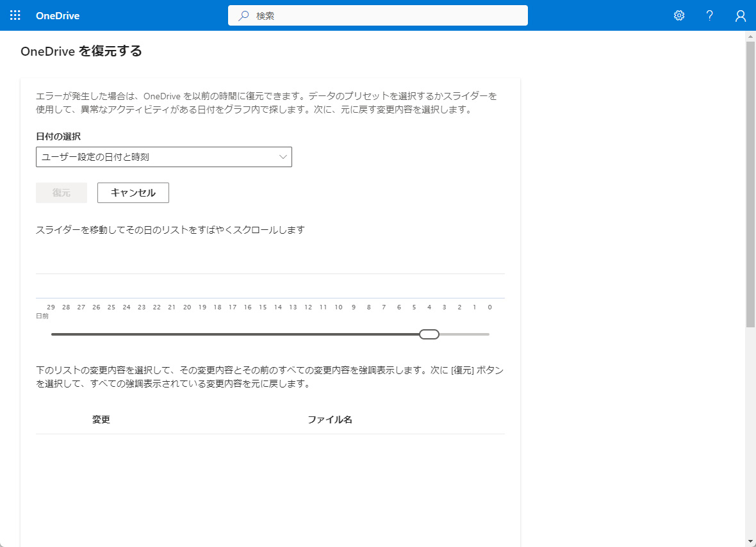
Task: Click day label 0 on the chart axis
Action: [490, 307]
